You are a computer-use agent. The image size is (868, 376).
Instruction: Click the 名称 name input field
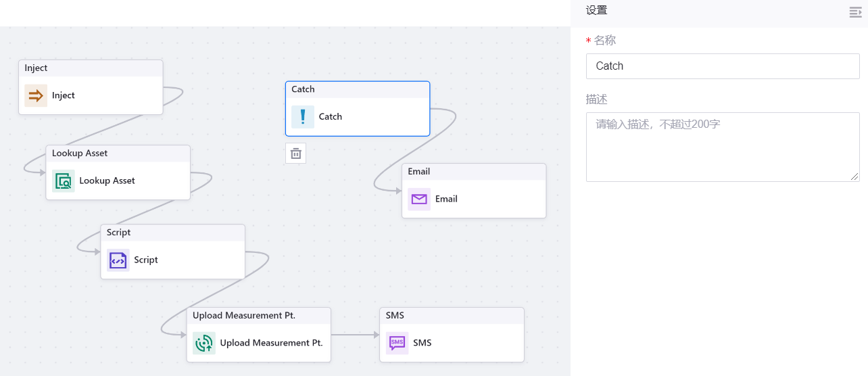coord(722,66)
